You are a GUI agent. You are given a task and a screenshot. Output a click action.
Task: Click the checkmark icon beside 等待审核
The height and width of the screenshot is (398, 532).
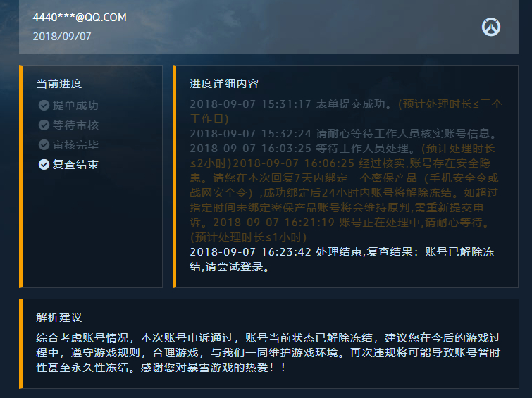click(x=44, y=125)
